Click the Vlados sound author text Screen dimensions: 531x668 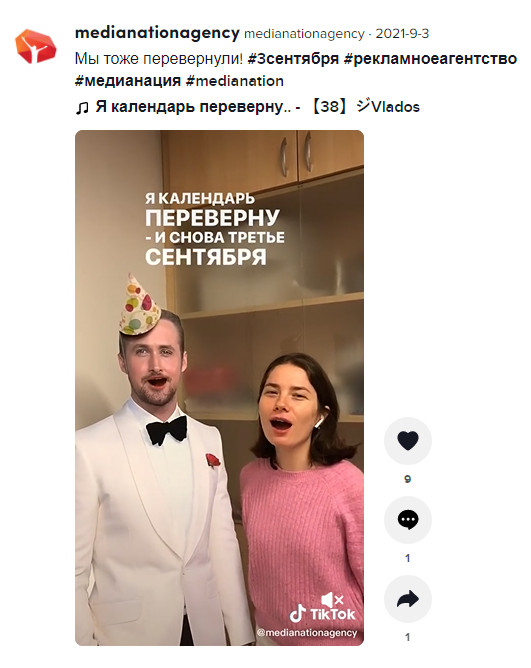[395, 107]
